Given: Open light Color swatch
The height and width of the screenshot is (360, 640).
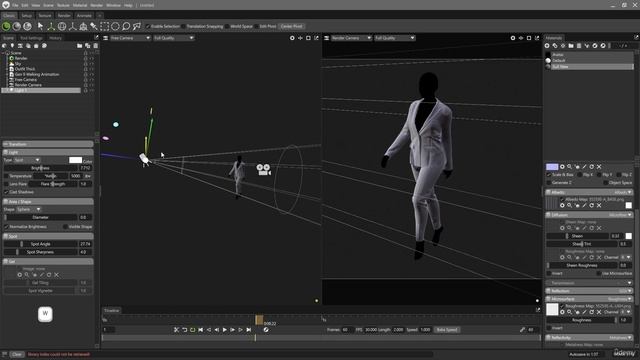Looking at the screenshot, I should tap(76, 160).
